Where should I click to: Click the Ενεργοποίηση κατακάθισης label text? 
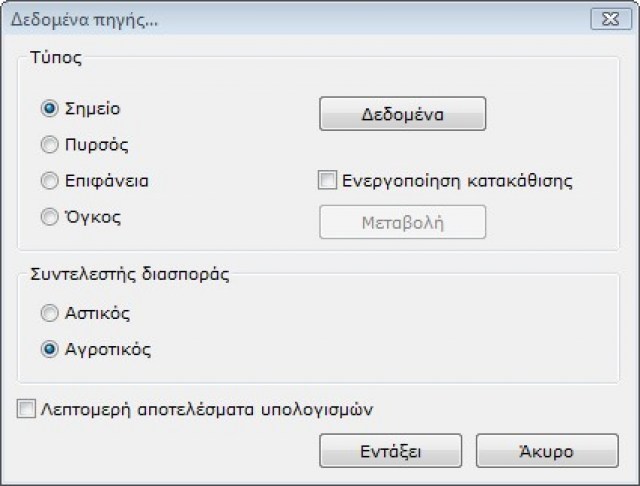tap(457, 181)
